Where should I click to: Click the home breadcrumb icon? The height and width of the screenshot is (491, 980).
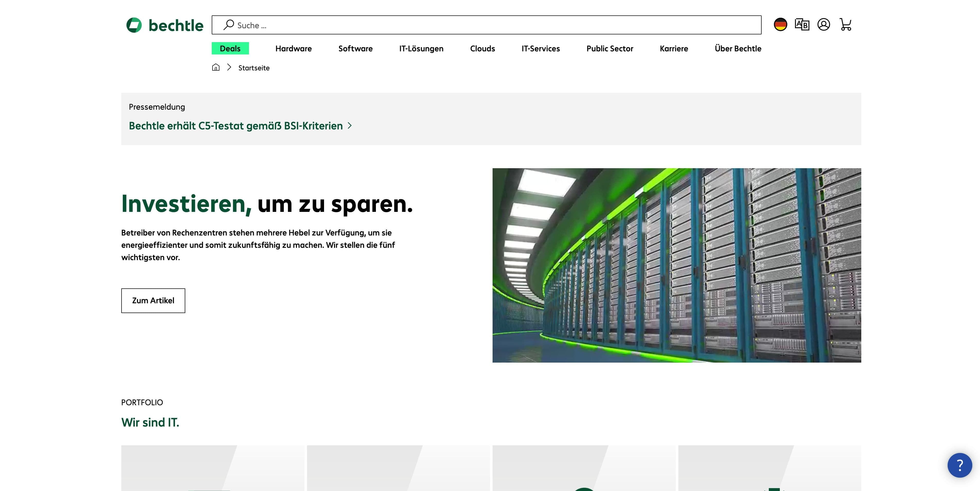coord(216,67)
